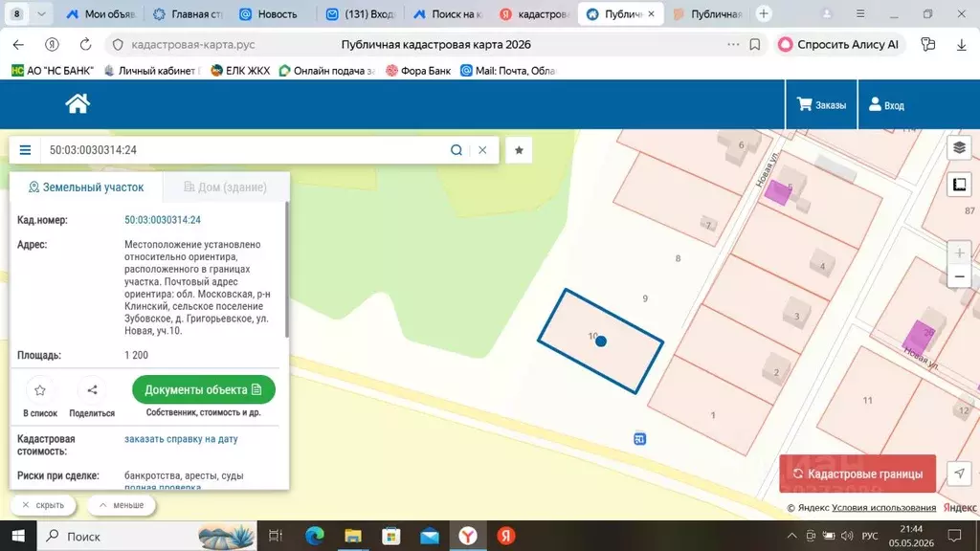Add parcel with В список star

(40, 390)
